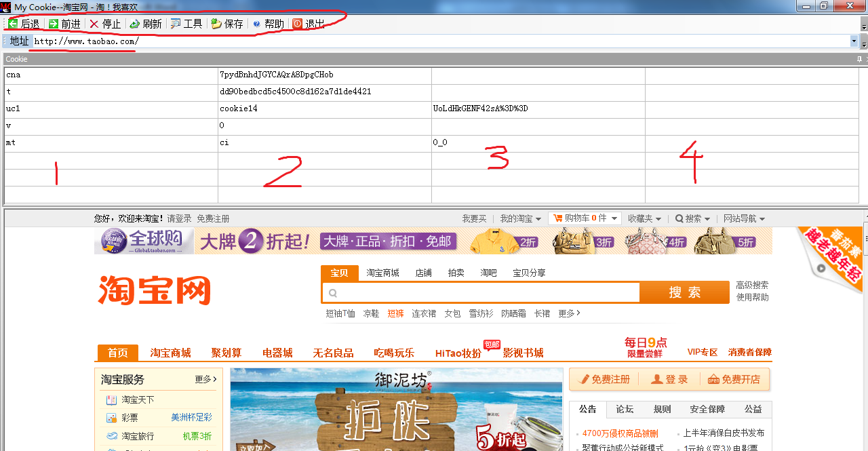This screenshot has width=868, height=451.
Task: Select the 店铺 search tab
Action: [424, 273]
